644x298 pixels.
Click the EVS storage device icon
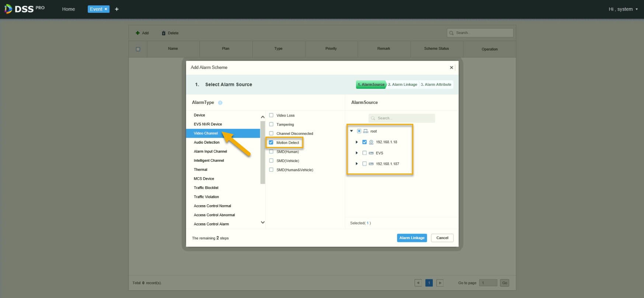371,153
